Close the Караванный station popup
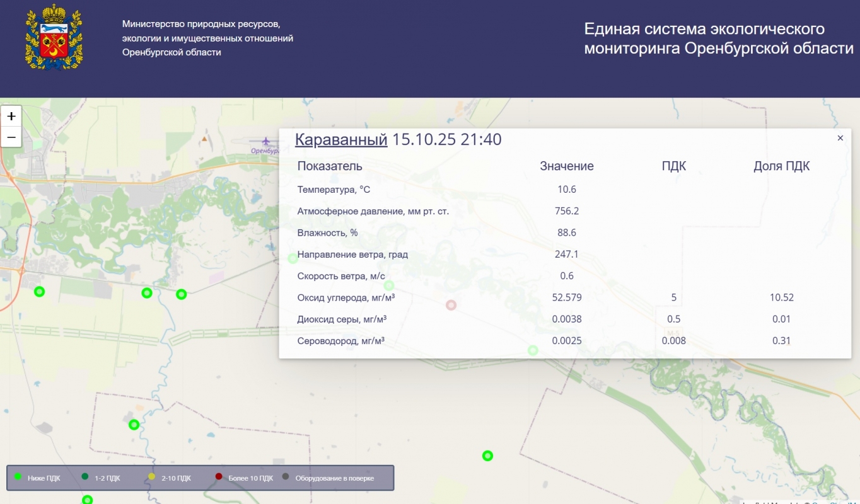The image size is (860, 504). tap(840, 138)
